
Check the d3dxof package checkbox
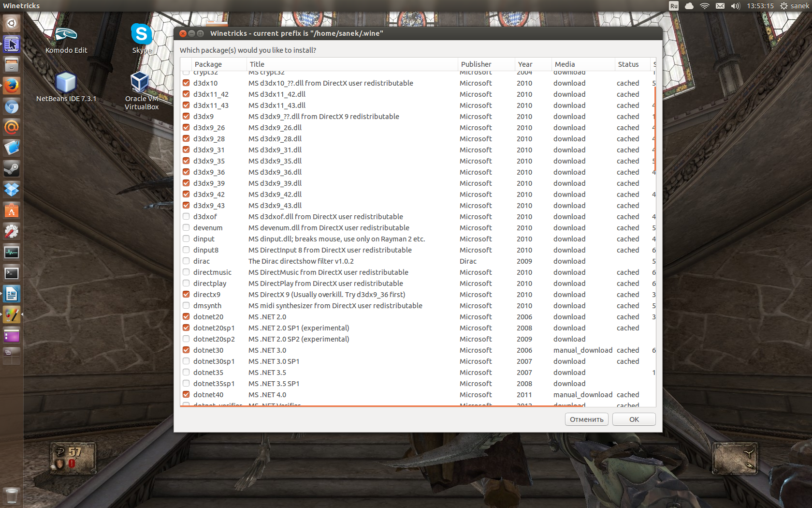(x=186, y=216)
